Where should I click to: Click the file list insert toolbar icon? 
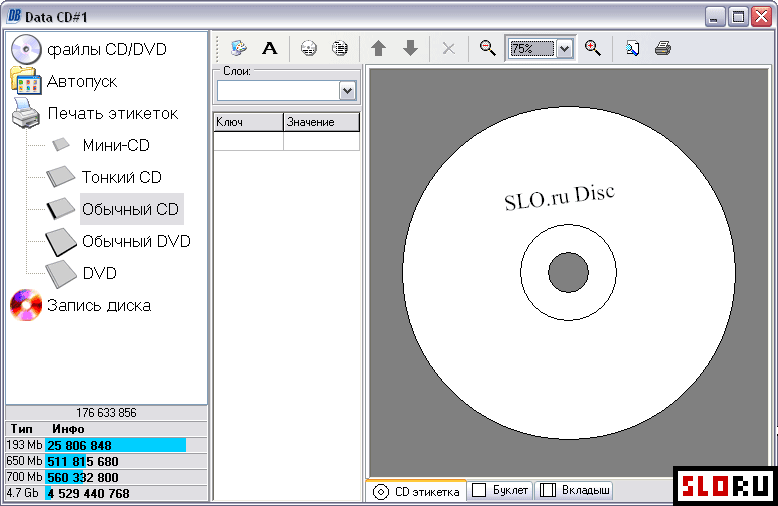click(x=340, y=48)
